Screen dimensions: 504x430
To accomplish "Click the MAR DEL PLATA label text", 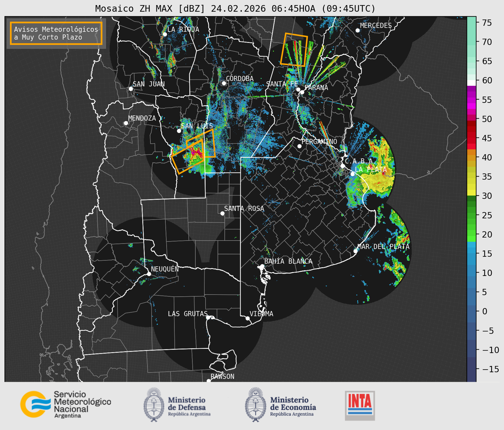I will (x=384, y=247).
